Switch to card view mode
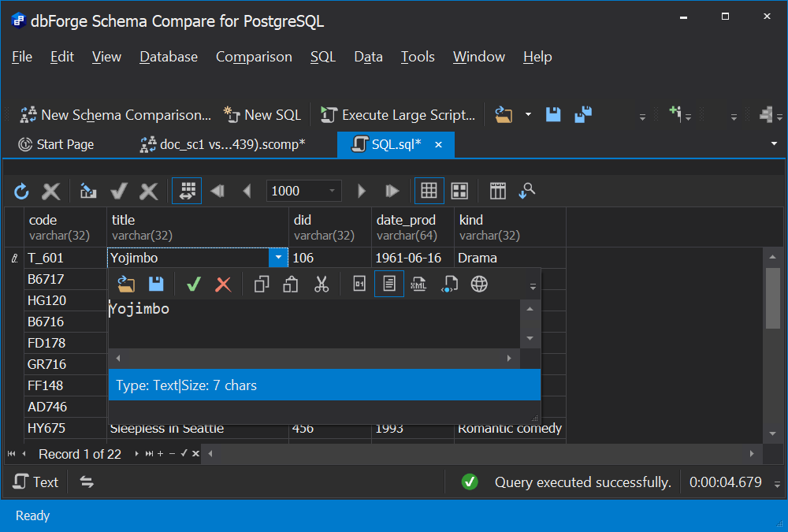The height and width of the screenshot is (532, 788). click(x=460, y=191)
